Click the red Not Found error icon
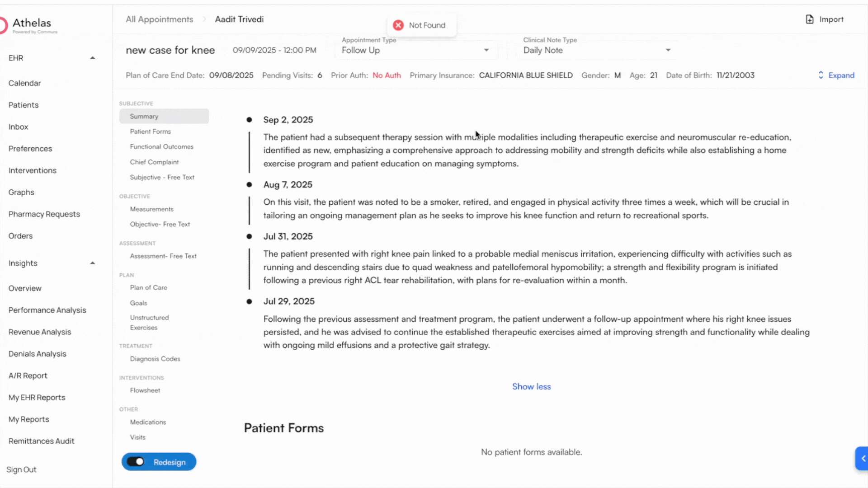Image resolution: width=868 pixels, height=488 pixels. click(x=398, y=25)
